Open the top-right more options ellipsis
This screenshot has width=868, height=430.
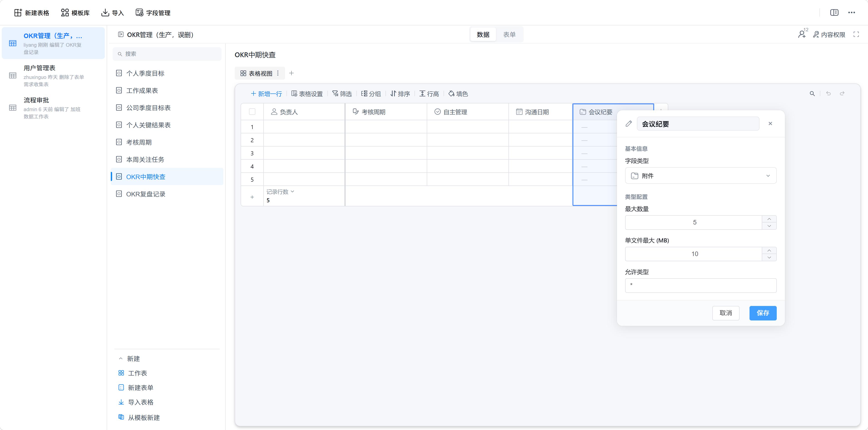[851, 12]
